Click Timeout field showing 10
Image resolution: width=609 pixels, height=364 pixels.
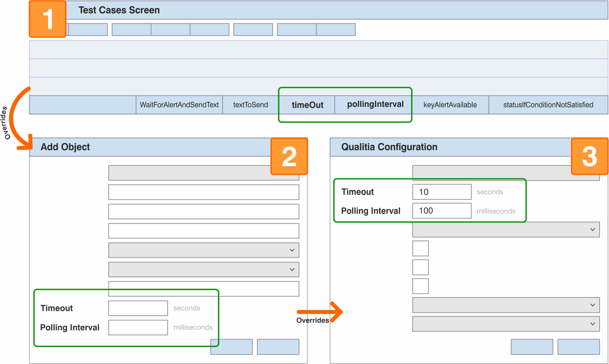pos(442,192)
